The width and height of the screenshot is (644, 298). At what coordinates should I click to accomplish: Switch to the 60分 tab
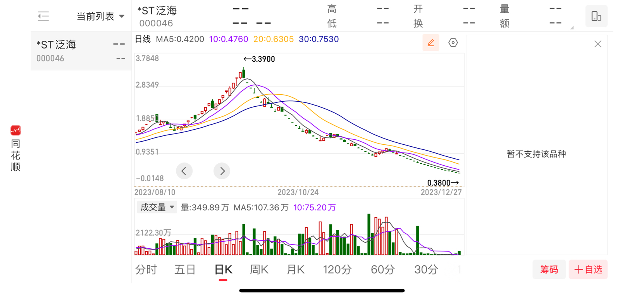pyautogui.click(x=382, y=269)
